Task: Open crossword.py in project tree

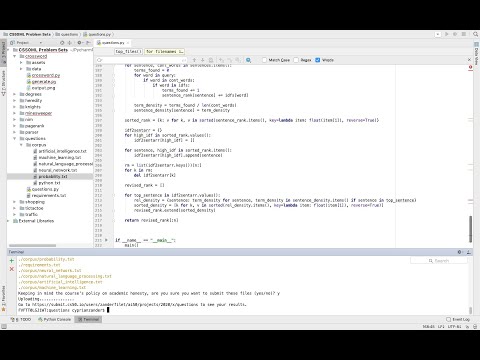Action: 43,75
